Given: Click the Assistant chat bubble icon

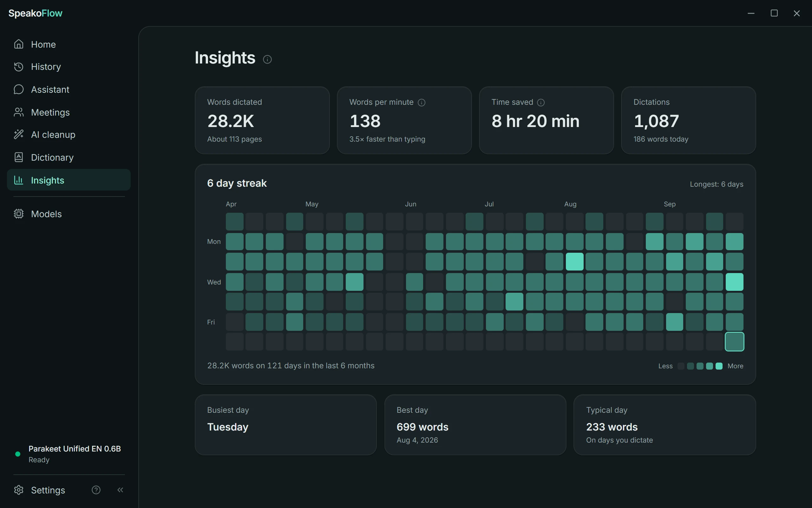Looking at the screenshot, I should 19,89.
